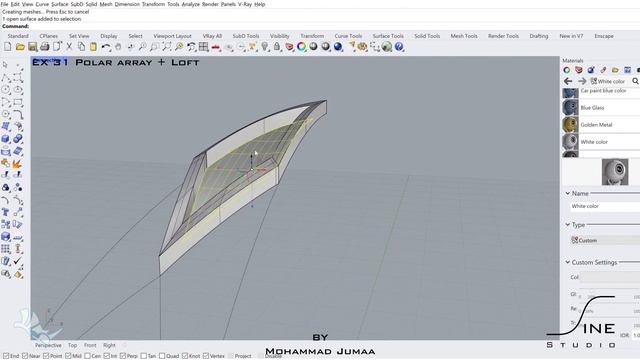Click the Command prompt line
This screenshot has width=640, height=360.
coord(320,26)
